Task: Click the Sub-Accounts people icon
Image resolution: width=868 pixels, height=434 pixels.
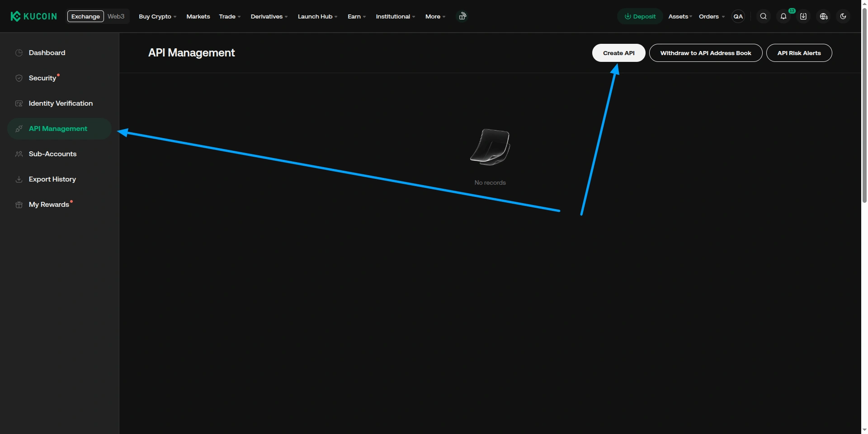Action: click(x=19, y=154)
